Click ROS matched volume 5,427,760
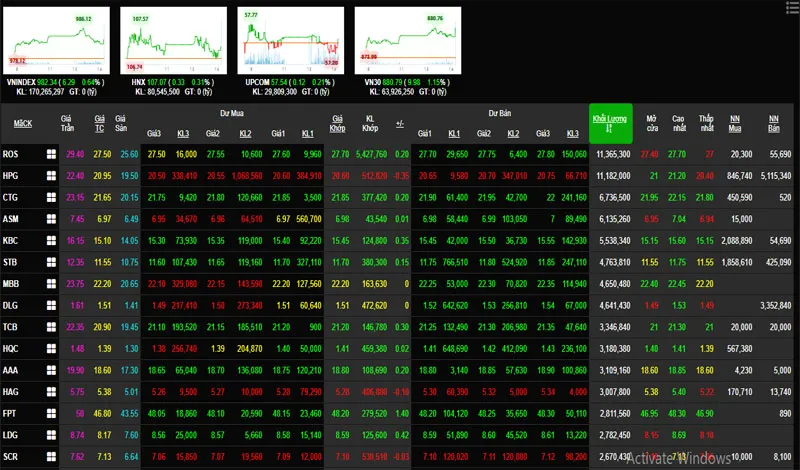 [x=371, y=154]
